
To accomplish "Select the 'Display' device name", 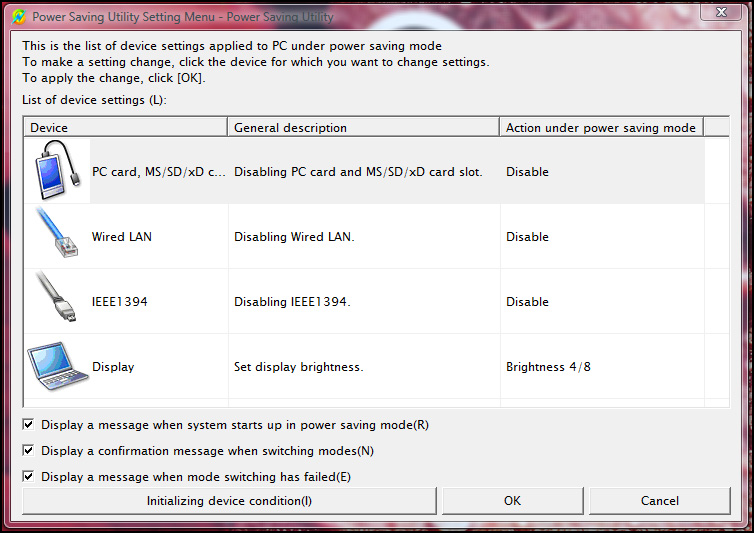I will [113, 367].
